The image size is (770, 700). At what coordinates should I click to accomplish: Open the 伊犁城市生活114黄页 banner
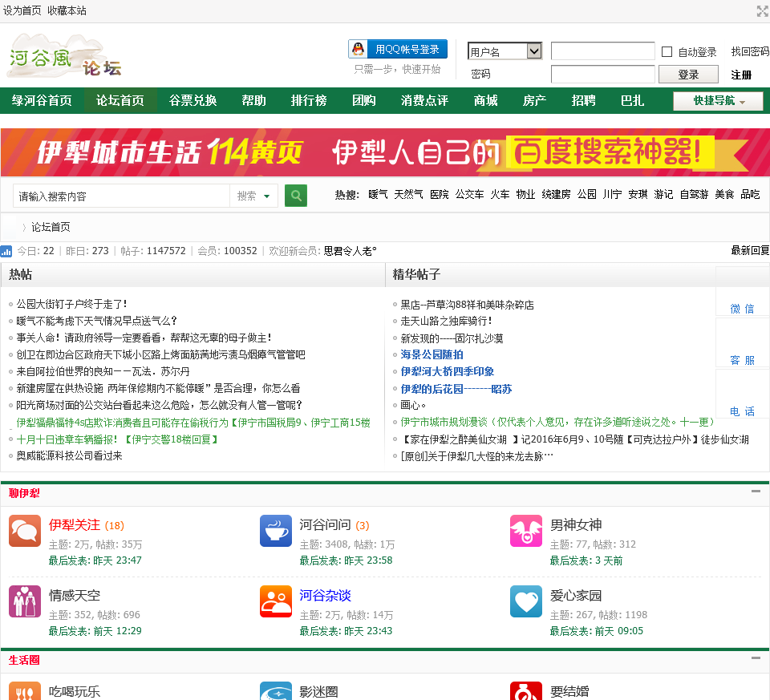click(x=385, y=152)
